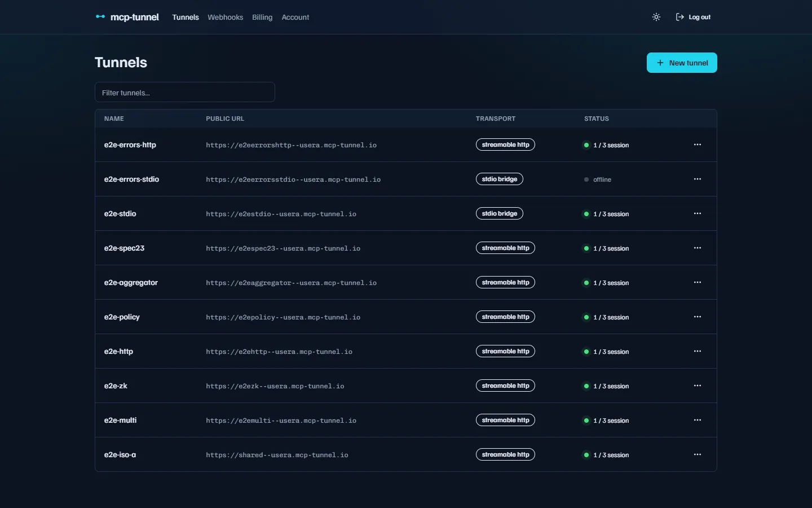Click the NAME column header
The image size is (812, 508).
114,119
